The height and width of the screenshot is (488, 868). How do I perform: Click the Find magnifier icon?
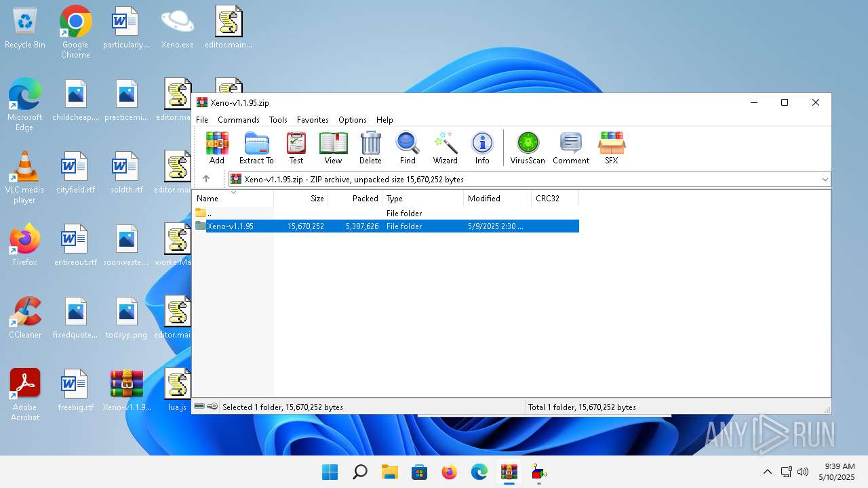point(408,148)
